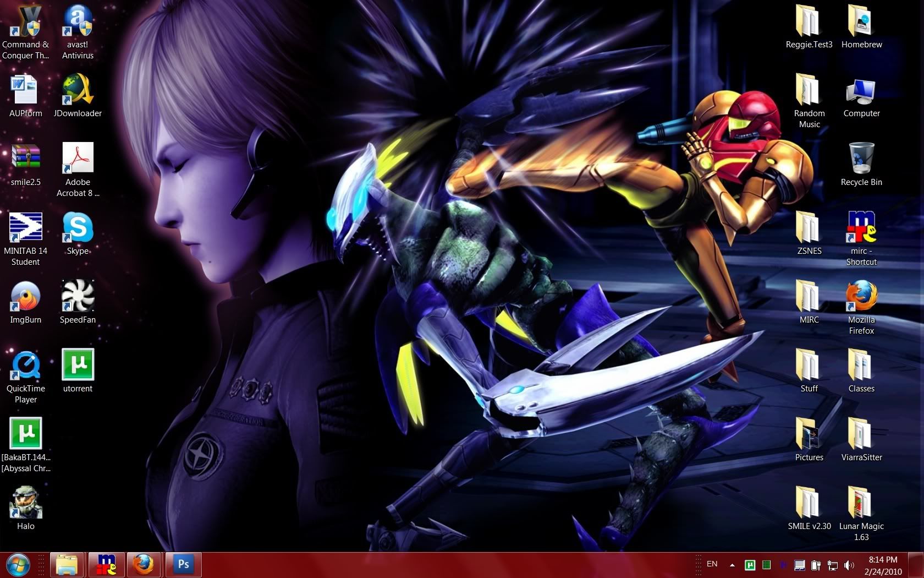The image size is (924, 578).
Task: Click the Lunar Magic 1.63 folder
Action: 861,503
